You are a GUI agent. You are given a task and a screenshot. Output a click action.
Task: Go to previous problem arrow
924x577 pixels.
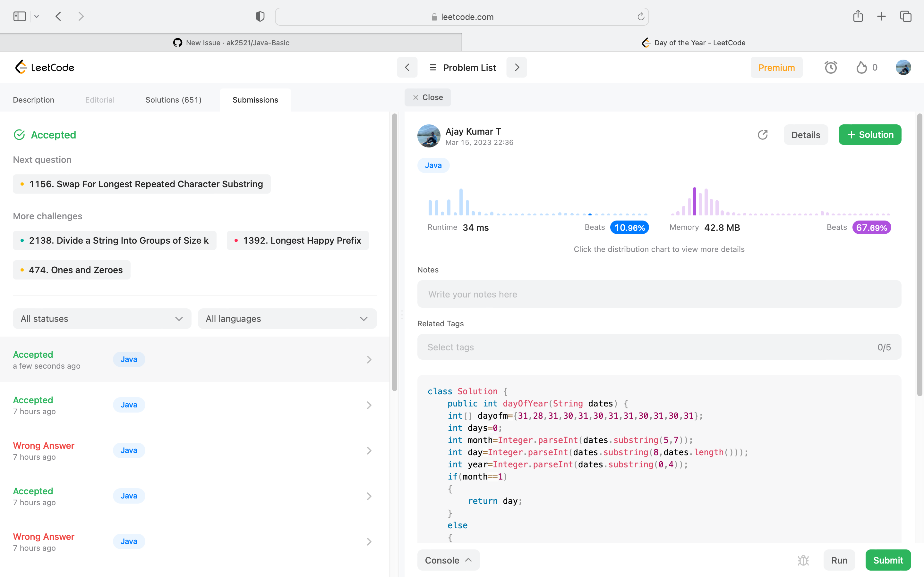(x=407, y=68)
